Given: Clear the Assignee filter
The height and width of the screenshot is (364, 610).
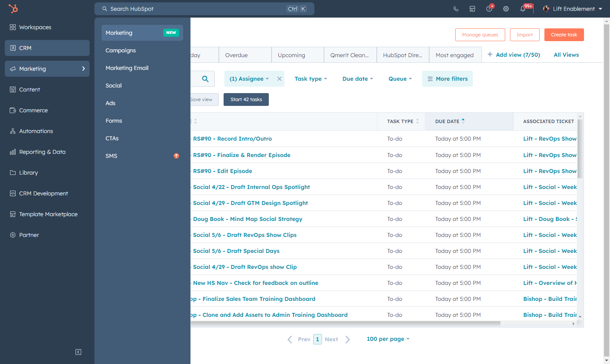Looking at the screenshot, I should point(280,79).
